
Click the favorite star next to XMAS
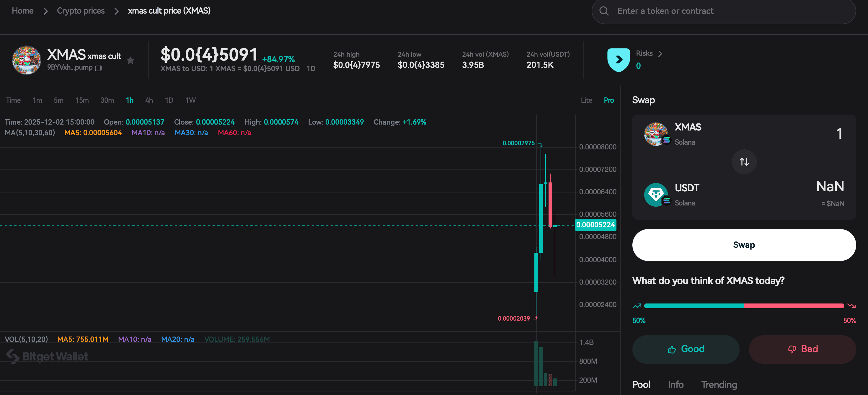point(130,60)
